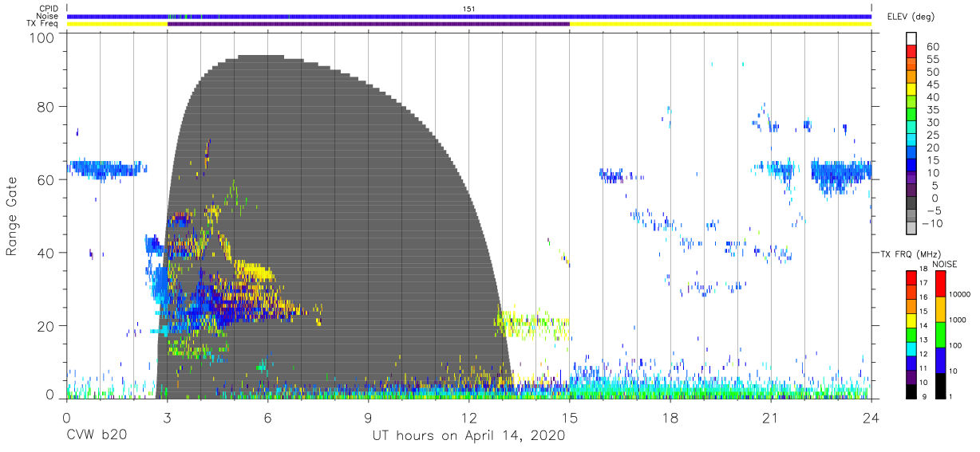This screenshot has width=980, height=452.
Task: Click x-axis tick label 15
Action: pos(570,417)
